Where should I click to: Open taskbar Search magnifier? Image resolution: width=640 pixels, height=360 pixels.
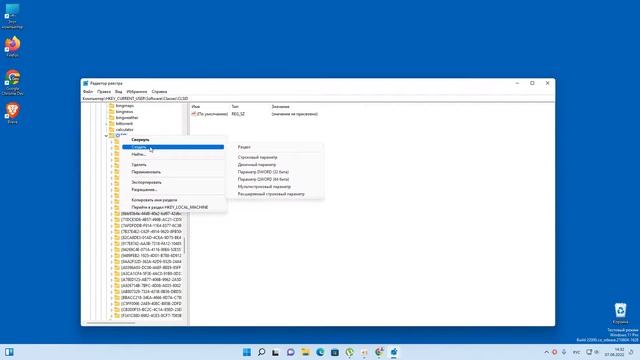point(261,352)
